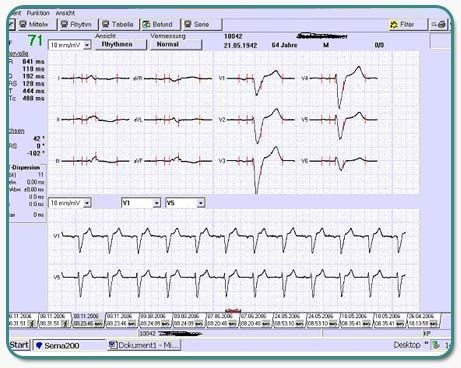461x368 pixels.
Task: Click the birth date 21.05.1942
Action: [240, 45]
